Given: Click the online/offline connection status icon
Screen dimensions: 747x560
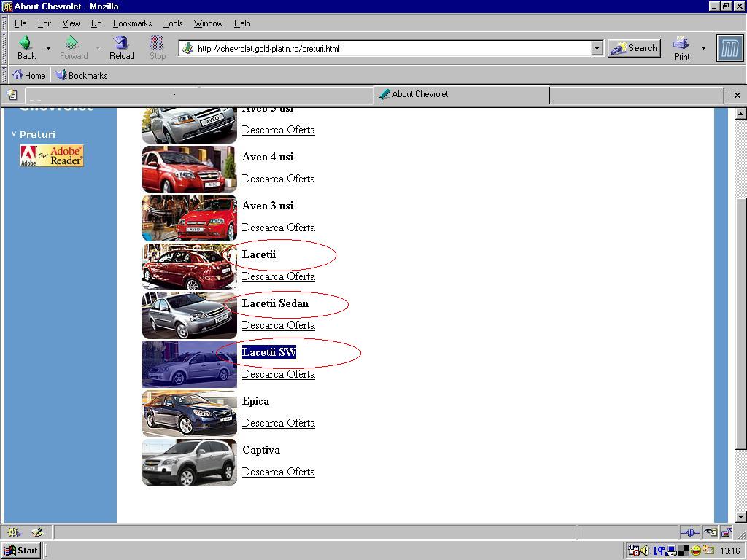Looking at the screenshot, I should (x=689, y=532).
